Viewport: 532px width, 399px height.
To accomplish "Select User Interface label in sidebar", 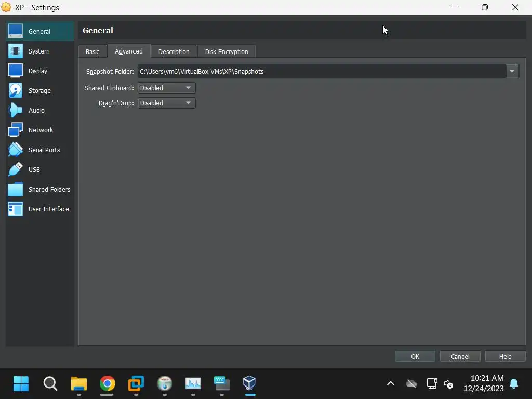I will coord(49,209).
